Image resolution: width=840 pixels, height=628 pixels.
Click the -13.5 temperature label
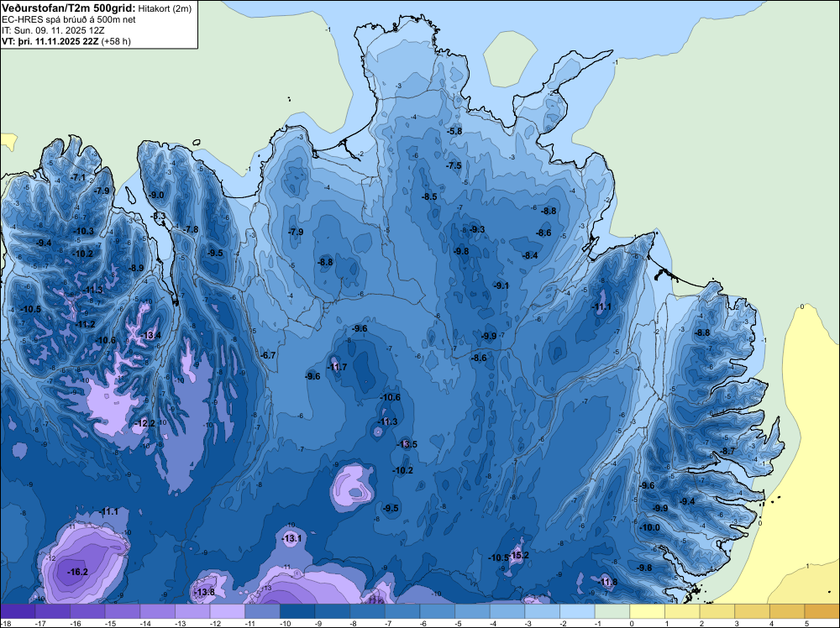407,444
